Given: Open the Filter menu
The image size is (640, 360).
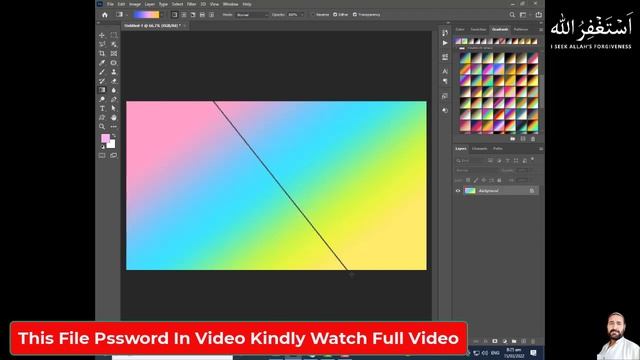Looking at the screenshot, I should pyautogui.click(x=191, y=4).
